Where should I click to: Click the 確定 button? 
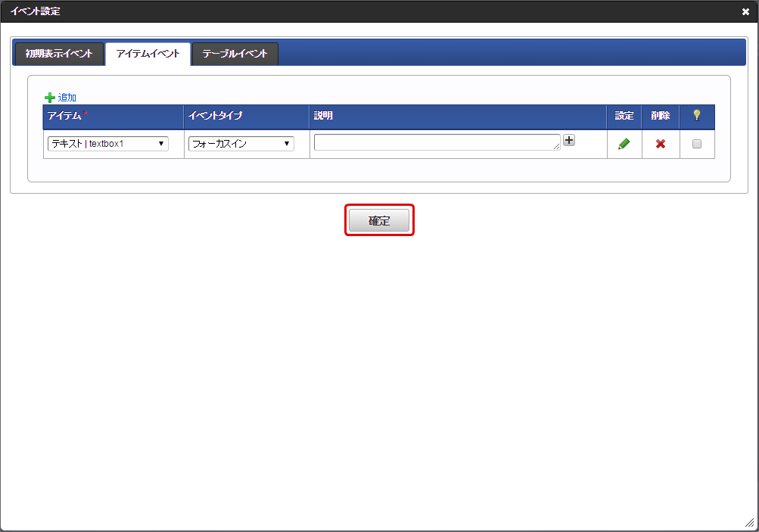coord(379,221)
